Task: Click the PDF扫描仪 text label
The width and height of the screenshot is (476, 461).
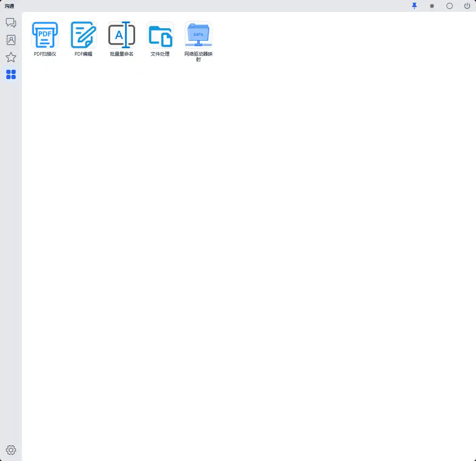Action: pyautogui.click(x=45, y=54)
